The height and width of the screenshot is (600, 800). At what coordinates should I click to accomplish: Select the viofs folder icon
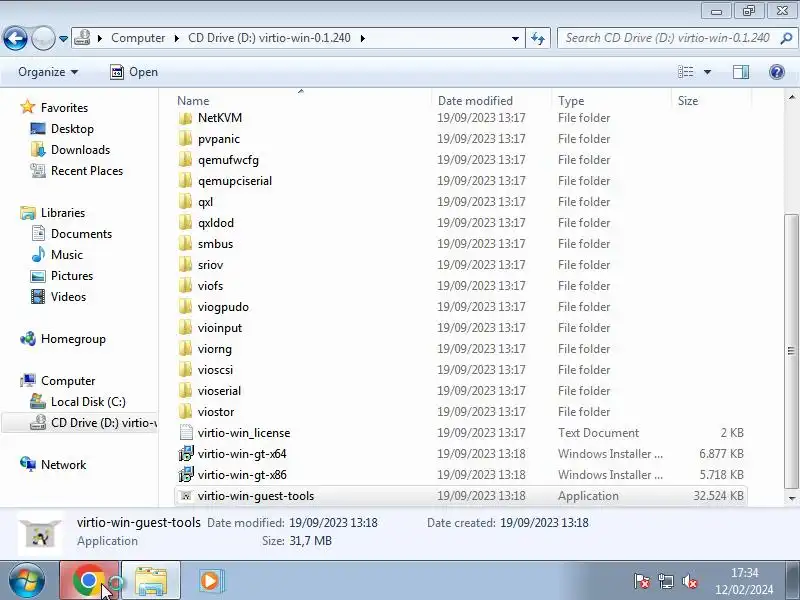(186, 286)
